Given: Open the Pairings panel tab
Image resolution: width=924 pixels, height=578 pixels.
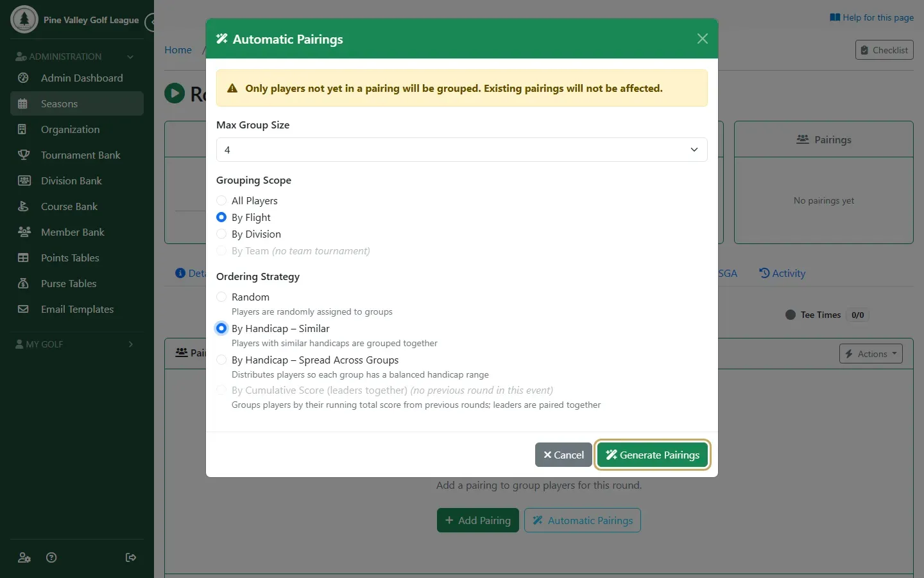Looking at the screenshot, I should point(824,139).
